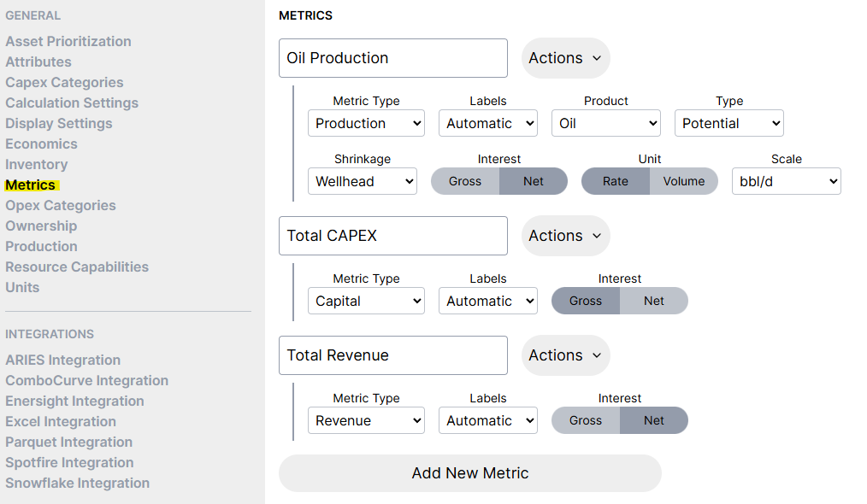The height and width of the screenshot is (504, 867).
Task: Open the ComboCurve Integration page
Action: pyautogui.click(x=86, y=380)
